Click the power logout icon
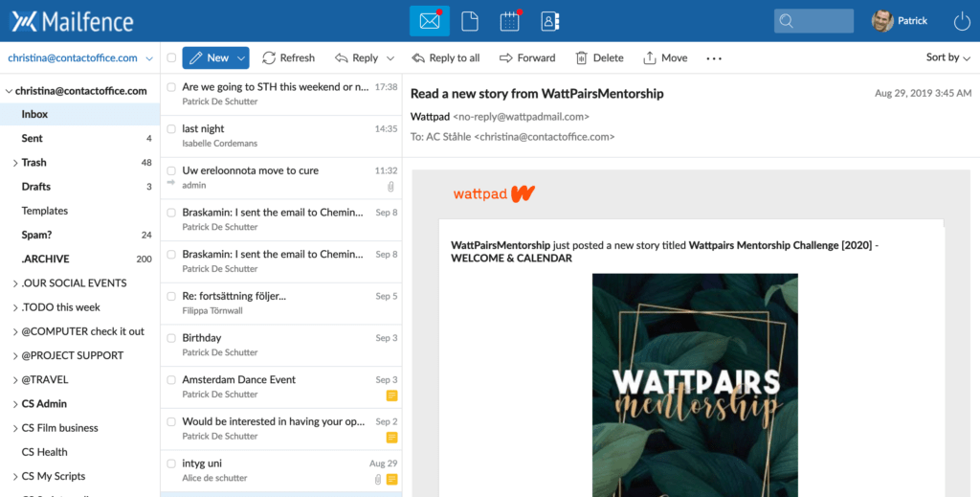This screenshot has width=980, height=497. [962, 21]
